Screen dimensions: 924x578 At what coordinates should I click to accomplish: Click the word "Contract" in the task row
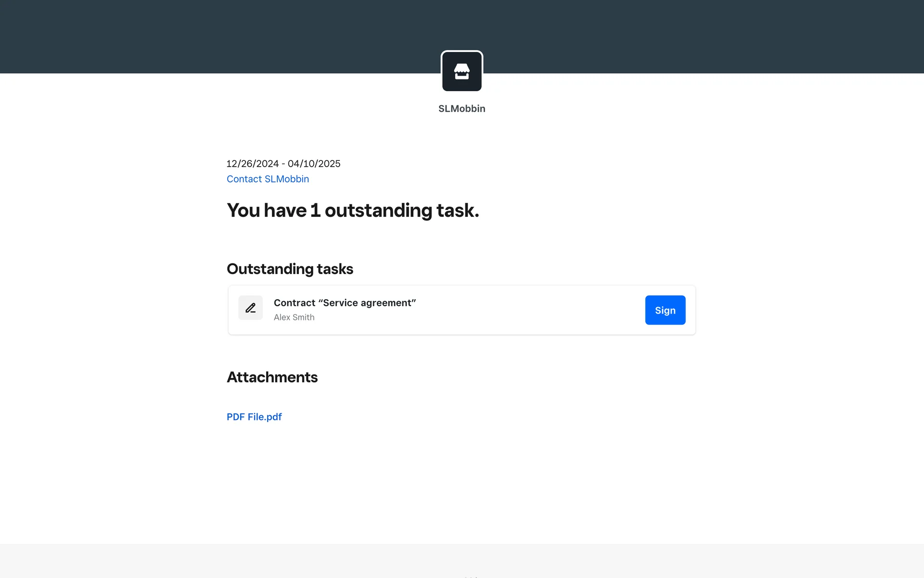point(295,303)
